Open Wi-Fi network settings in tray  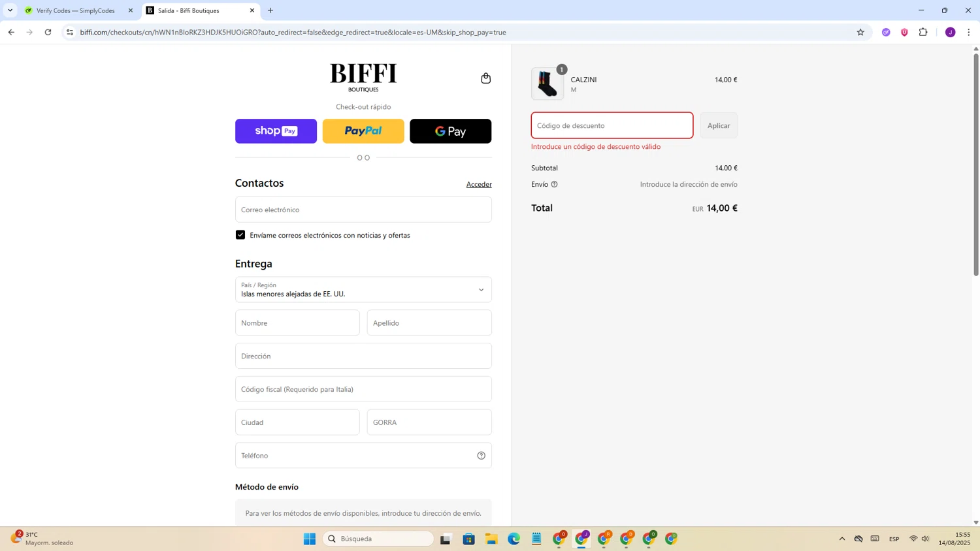point(913,539)
